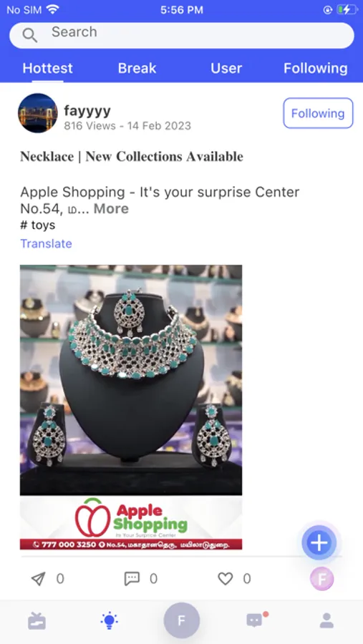Open the TV icon in bottom bar
Viewport: 363px width, 644px height.
click(37, 621)
